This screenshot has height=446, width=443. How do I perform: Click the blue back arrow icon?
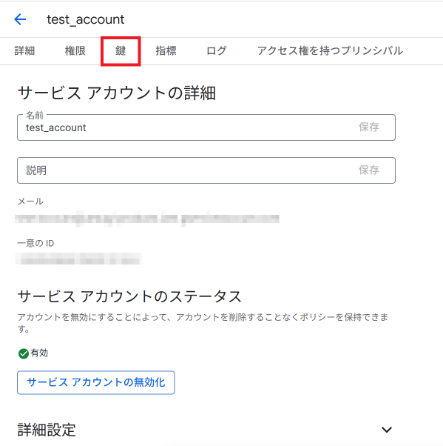pyautogui.click(x=20, y=19)
